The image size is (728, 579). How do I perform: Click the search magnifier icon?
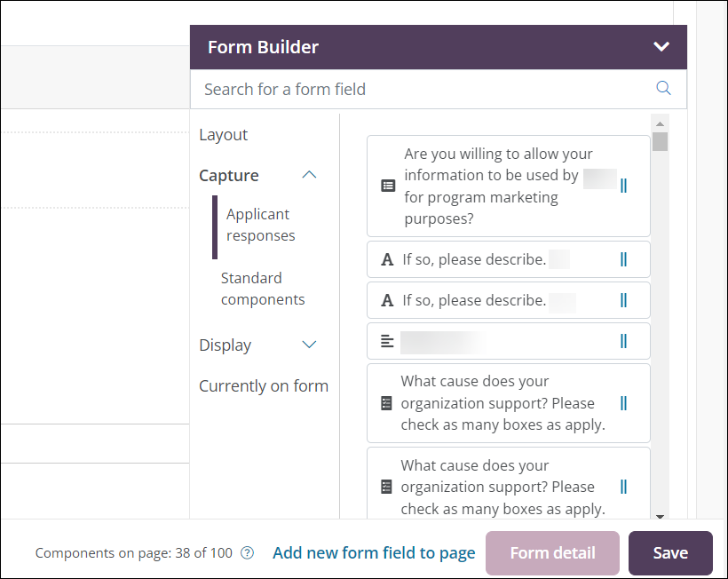pos(663,88)
